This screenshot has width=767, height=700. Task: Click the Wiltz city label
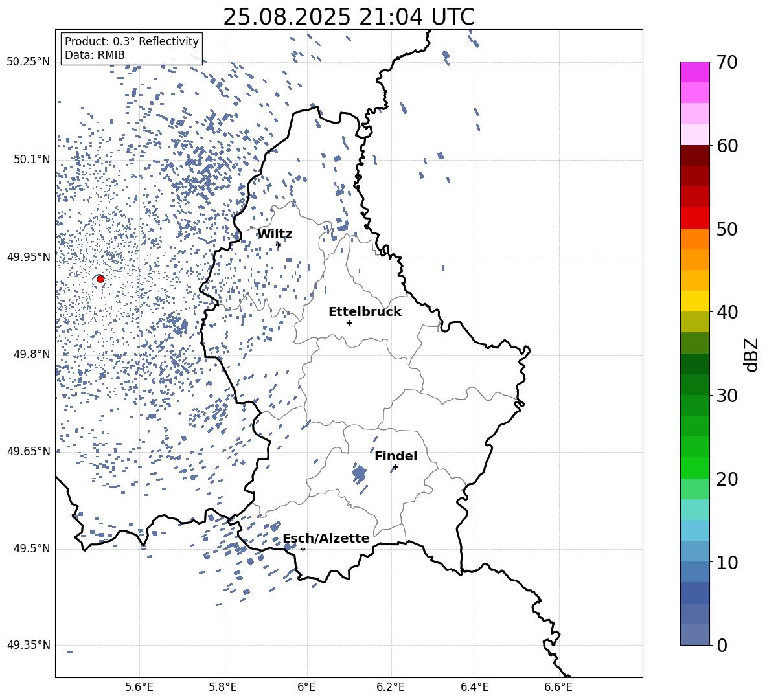click(275, 234)
